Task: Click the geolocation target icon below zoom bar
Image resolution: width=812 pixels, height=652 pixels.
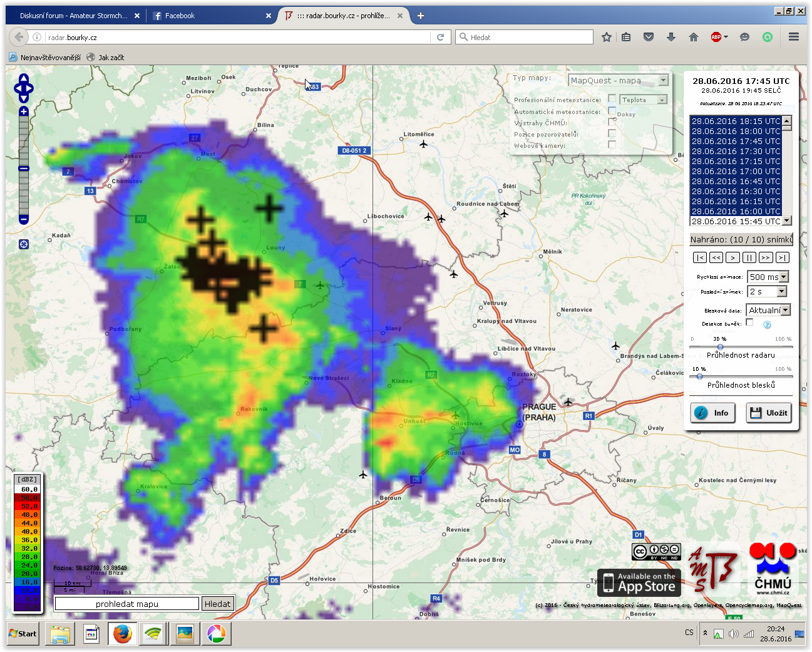Action: [x=24, y=244]
